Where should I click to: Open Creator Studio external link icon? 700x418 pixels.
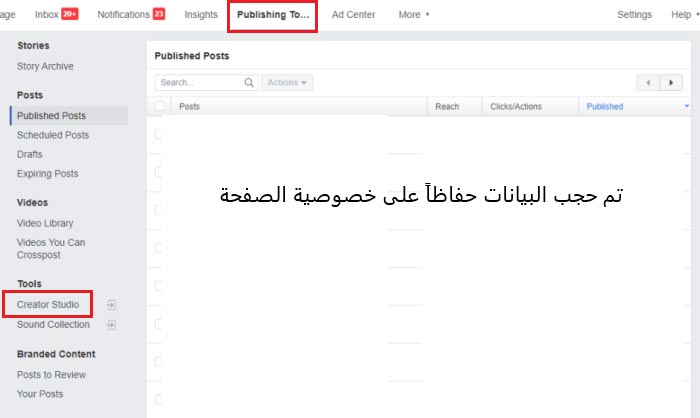pyautogui.click(x=112, y=305)
